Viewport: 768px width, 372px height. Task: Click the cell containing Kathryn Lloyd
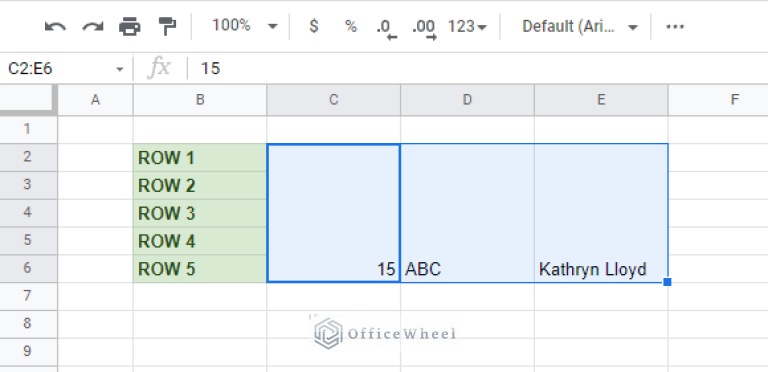click(601, 269)
